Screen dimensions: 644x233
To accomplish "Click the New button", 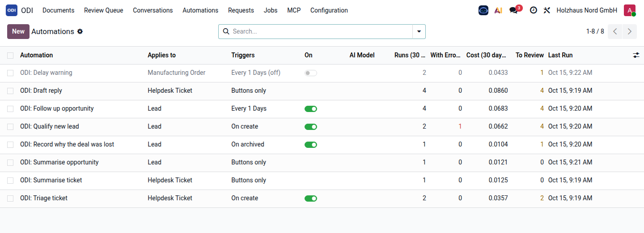I will pos(18,31).
